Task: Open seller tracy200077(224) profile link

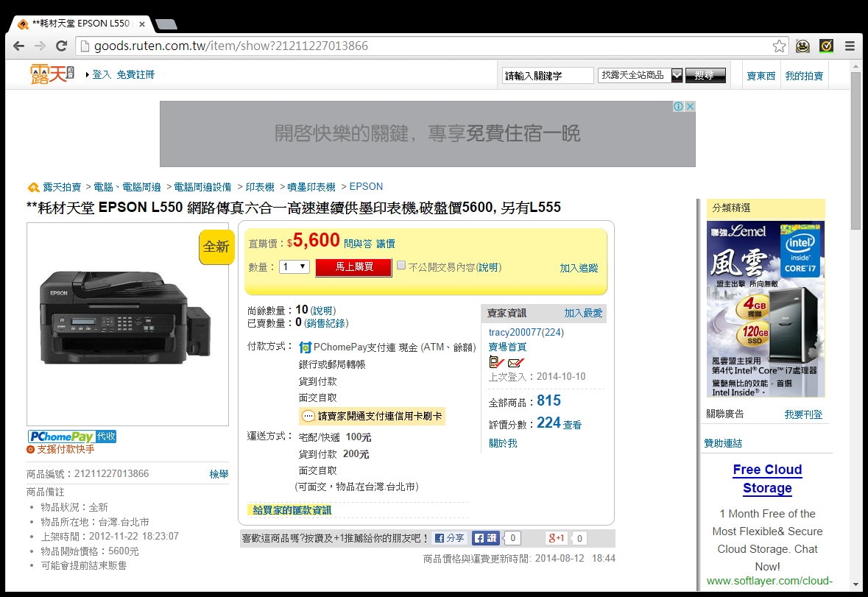Action: pyautogui.click(x=526, y=332)
